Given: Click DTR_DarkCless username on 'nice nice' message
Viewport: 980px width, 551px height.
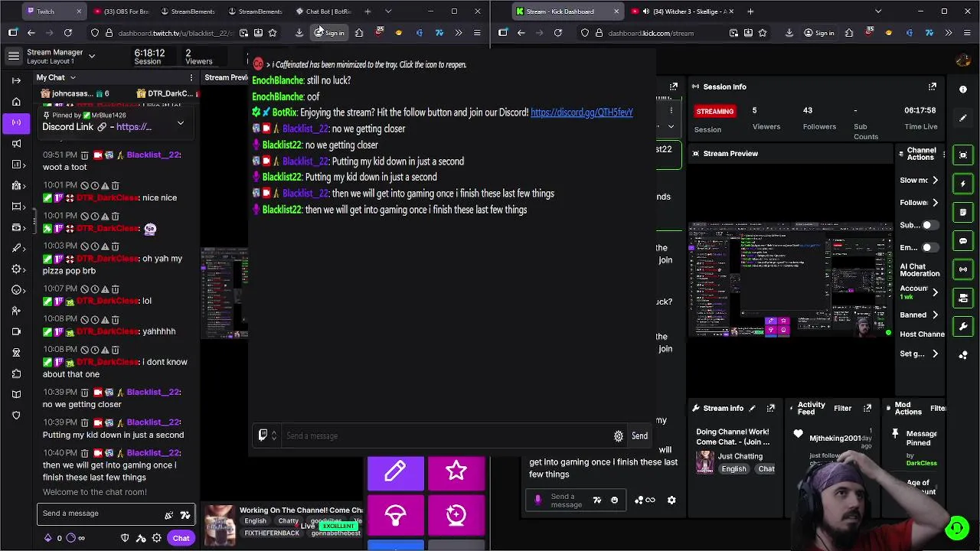Looking at the screenshot, I should tap(108, 197).
